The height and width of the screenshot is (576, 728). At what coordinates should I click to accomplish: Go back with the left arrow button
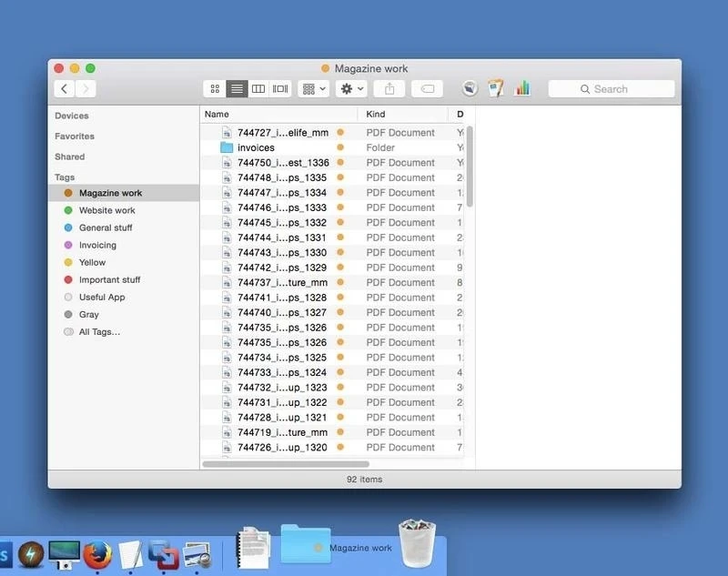click(64, 89)
